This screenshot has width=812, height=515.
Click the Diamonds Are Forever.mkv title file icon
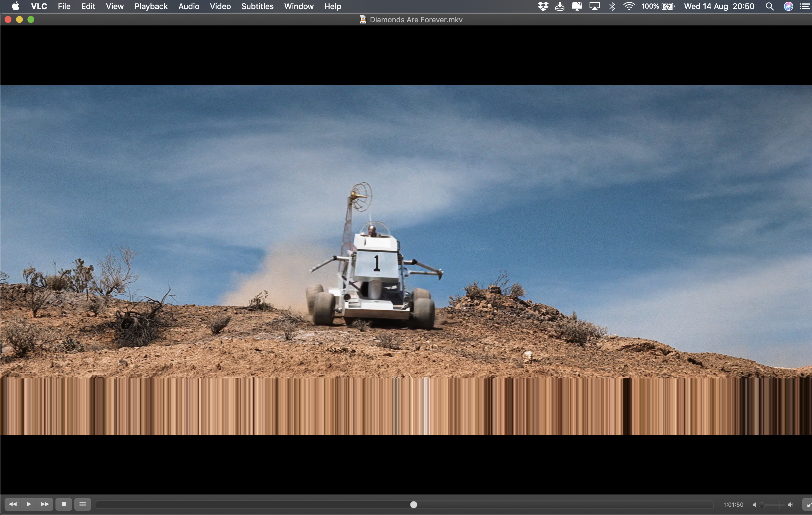point(363,19)
